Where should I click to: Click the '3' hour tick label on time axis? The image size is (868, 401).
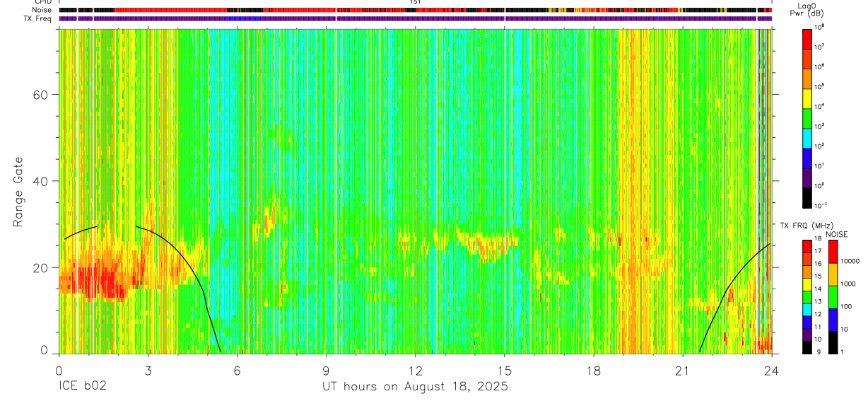click(148, 371)
